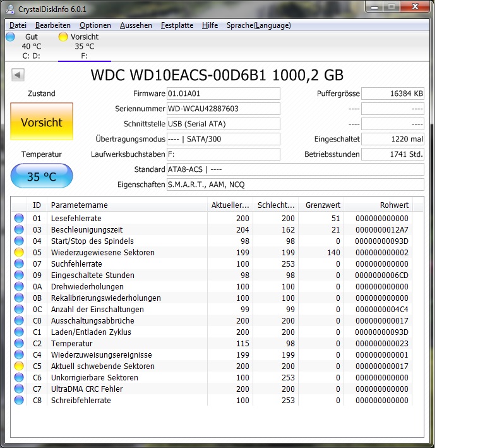Click status icon of Ausschaltungsabbrüche row
Viewport: 485px width, 448px height.
click(x=19, y=320)
